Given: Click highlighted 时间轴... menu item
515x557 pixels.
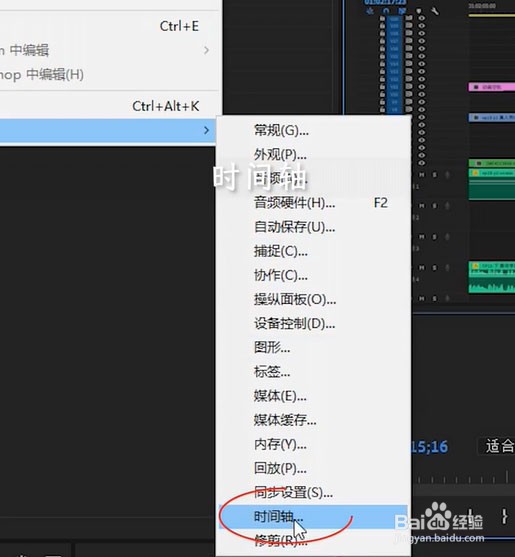Looking at the screenshot, I should (x=314, y=517).
